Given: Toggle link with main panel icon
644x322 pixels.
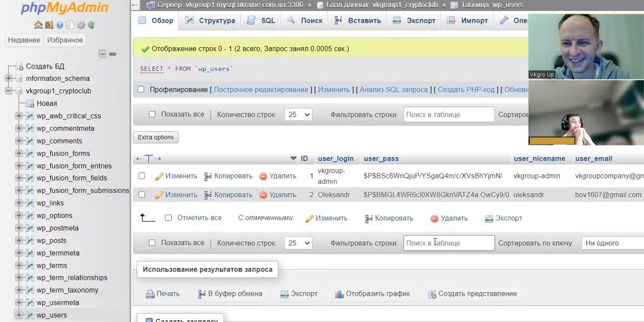Looking at the screenshot, I should click(x=113, y=54).
